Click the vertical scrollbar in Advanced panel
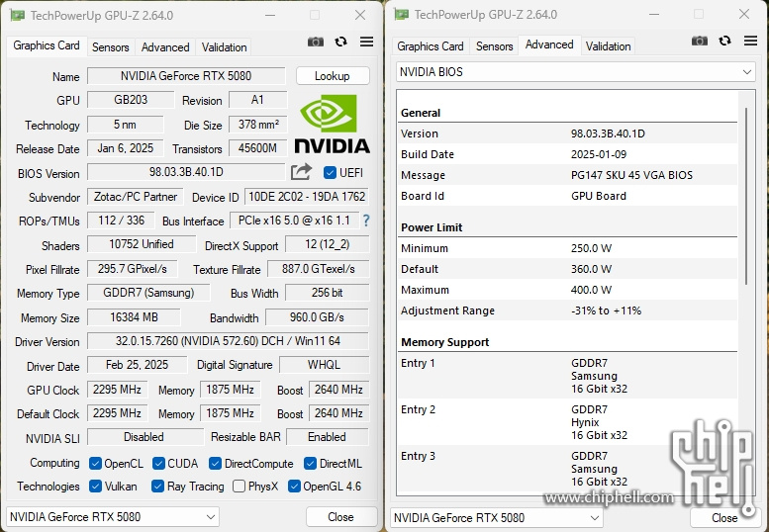769x532 pixels. tap(746, 196)
